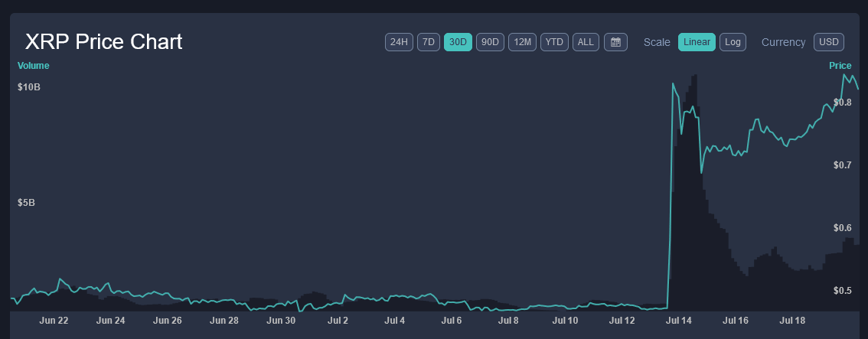Click the $0.8 price axis value
Screen dimensions: 868x339
click(x=842, y=103)
